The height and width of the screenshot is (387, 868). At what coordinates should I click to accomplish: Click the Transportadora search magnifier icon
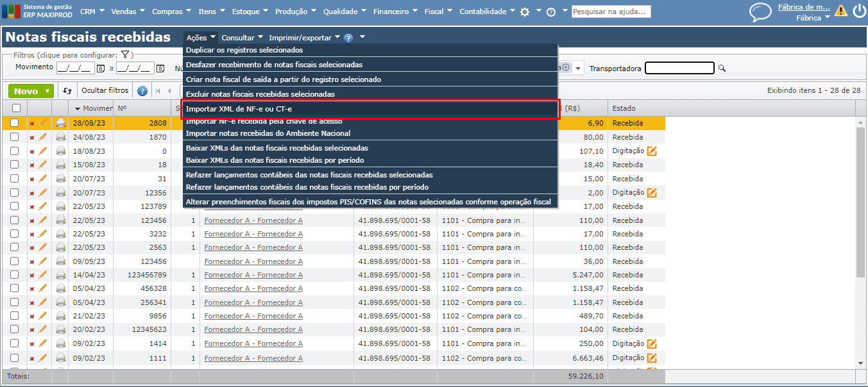click(722, 69)
